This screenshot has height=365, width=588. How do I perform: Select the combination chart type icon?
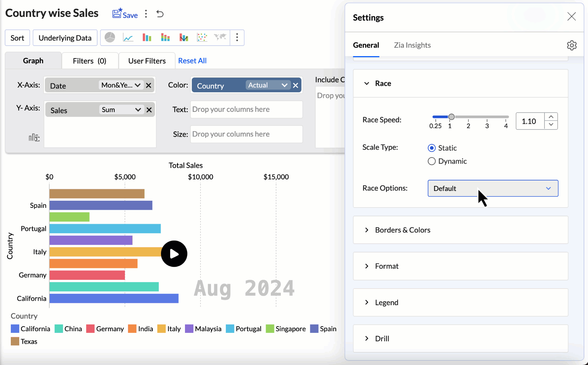click(x=183, y=38)
